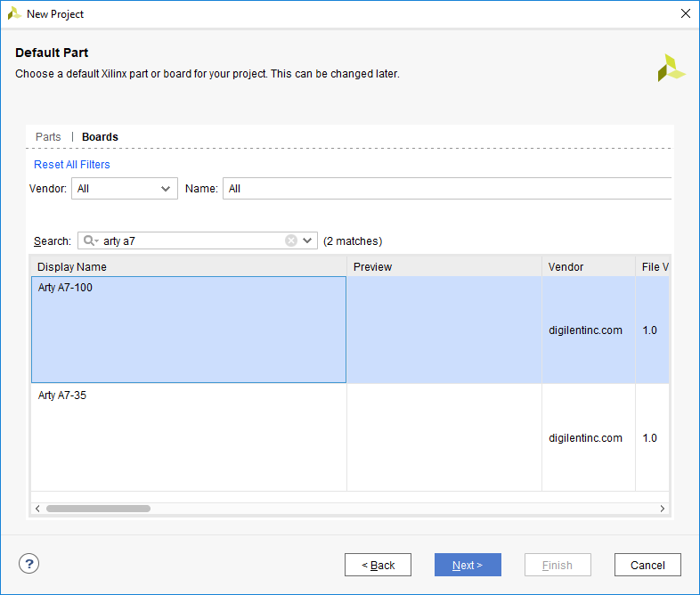Switch to the Parts tab
This screenshot has width=700, height=595.
(48, 137)
